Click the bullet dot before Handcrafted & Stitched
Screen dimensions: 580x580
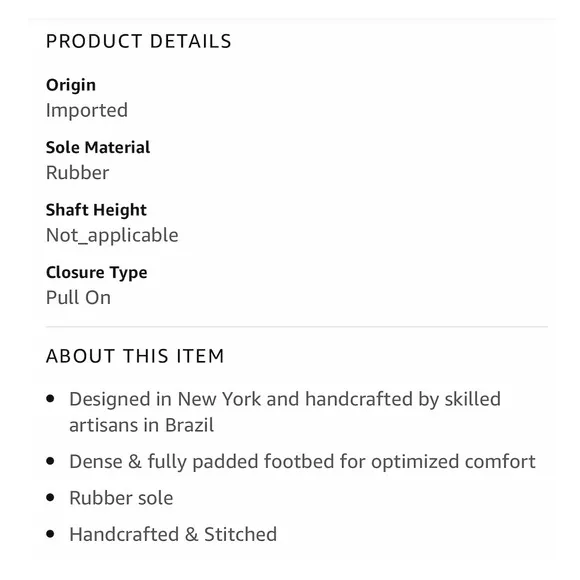(50, 534)
